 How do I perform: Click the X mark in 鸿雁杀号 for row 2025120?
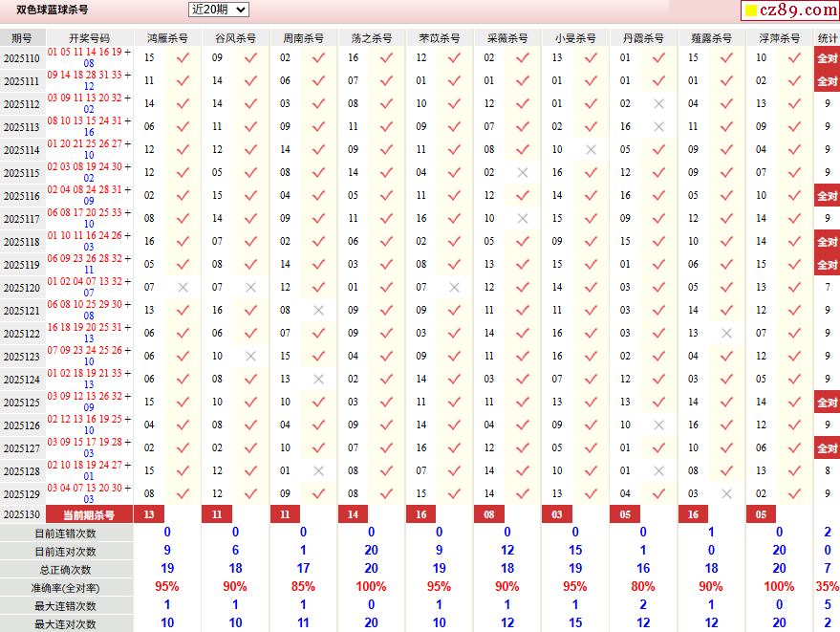tap(183, 287)
